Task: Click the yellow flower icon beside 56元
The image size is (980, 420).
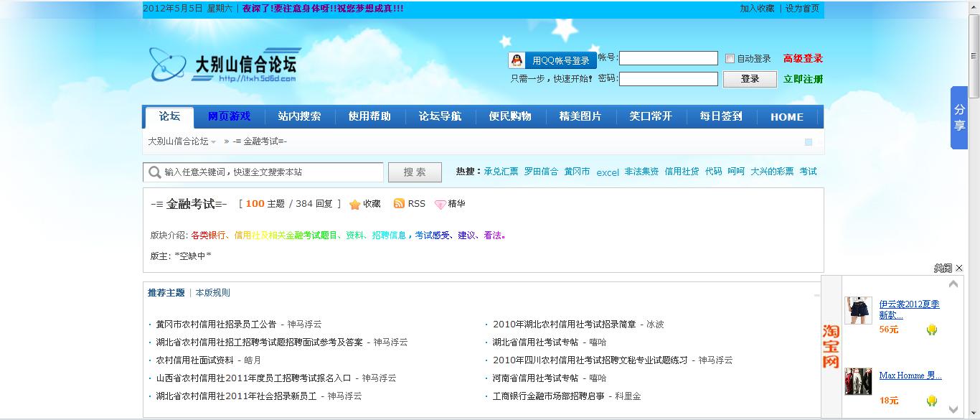Action: (931, 330)
